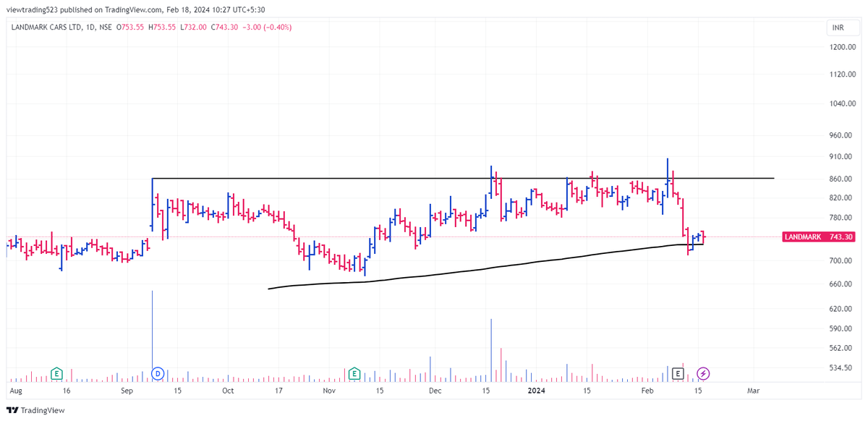Click the low value L732.00
Viewport: 868px width, 421px height.
[194, 27]
